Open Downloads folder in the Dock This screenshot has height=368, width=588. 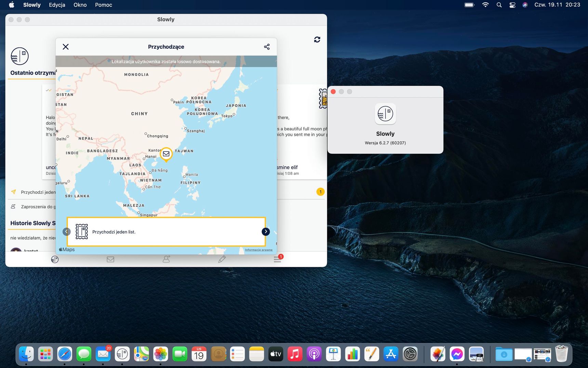click(x=504, y=354)
